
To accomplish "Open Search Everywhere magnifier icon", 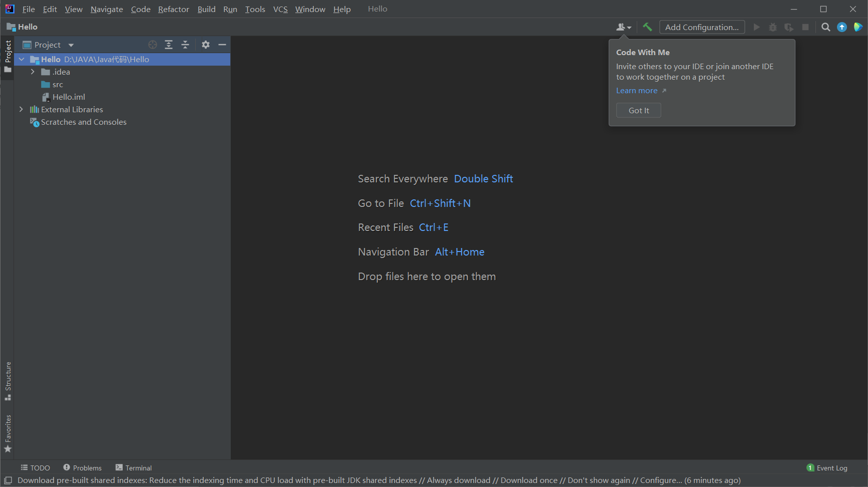I will [826, 27].
